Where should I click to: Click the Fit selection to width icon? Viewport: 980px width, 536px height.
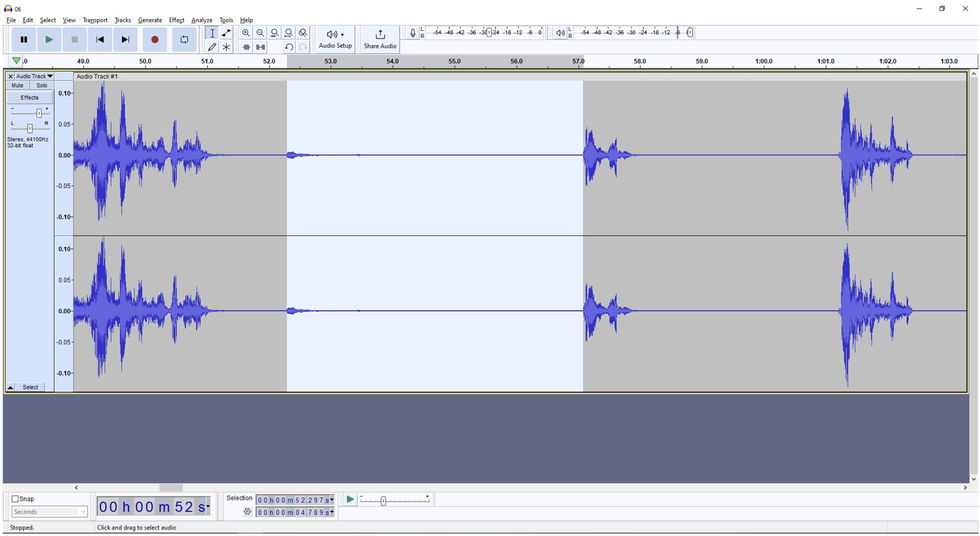(x=274, y=33)
